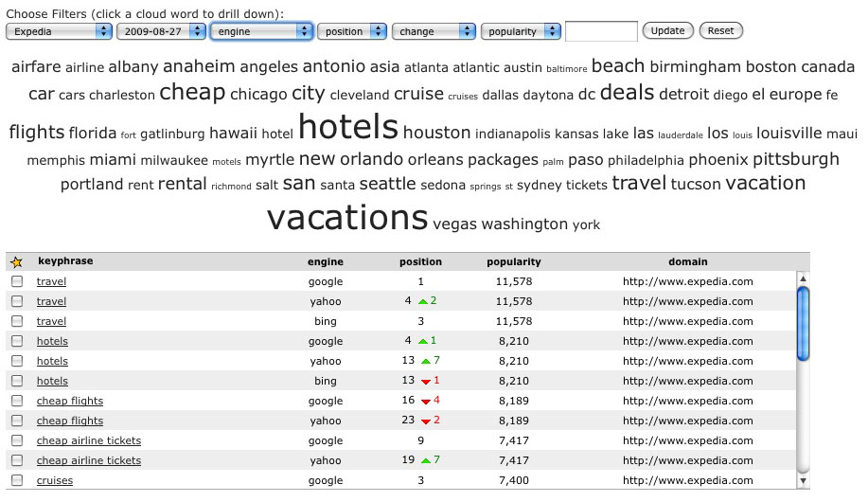
Task: Click the large vacations cloud word
Action: click(347, 217)
